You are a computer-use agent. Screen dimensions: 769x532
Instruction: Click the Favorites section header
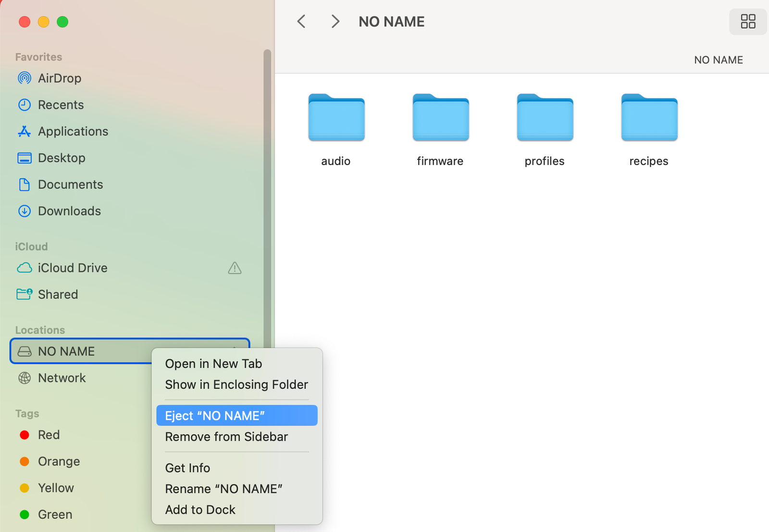pyautogui.click(x=38, y=57)
